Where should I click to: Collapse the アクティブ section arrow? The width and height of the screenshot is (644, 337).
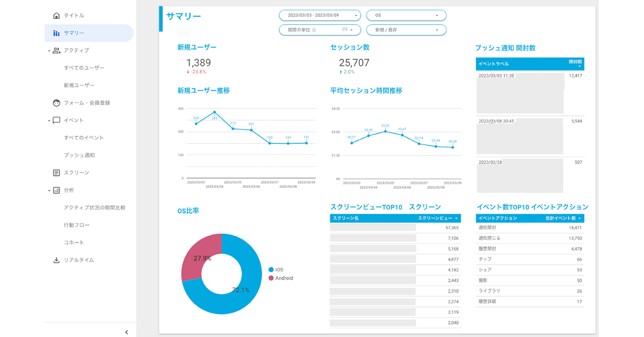point(49,51)
